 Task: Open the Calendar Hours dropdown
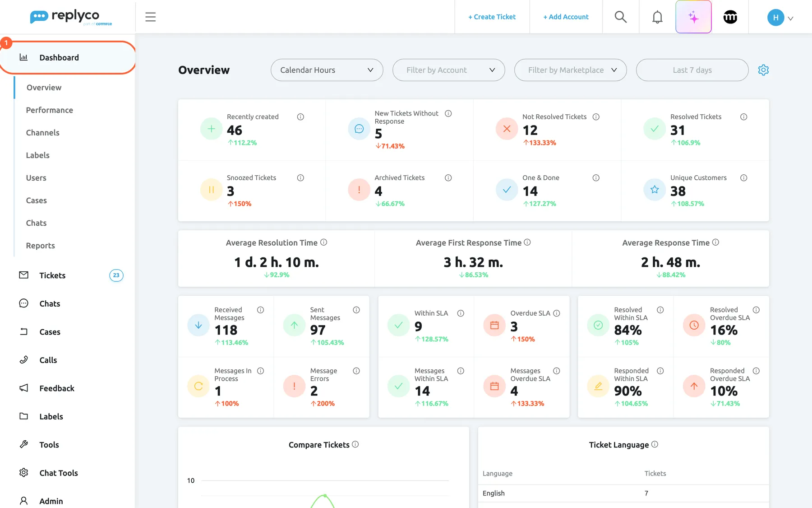pyautogui.click(x=327, y=70)
